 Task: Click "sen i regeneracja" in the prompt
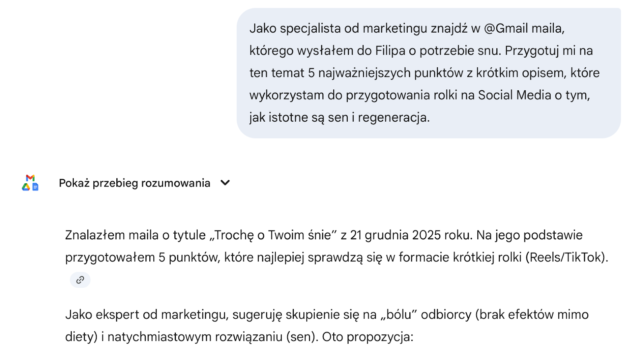378,117
